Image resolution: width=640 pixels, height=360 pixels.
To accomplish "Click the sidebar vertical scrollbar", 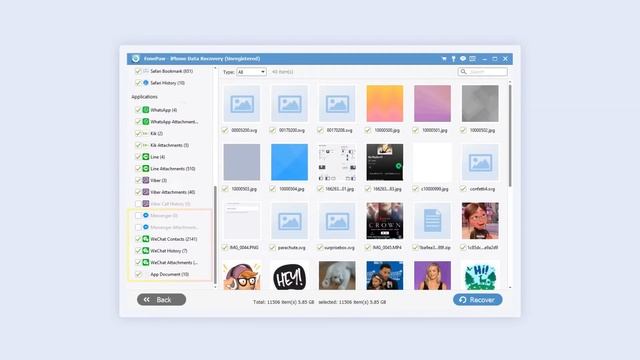I will (x=215, y=235).
